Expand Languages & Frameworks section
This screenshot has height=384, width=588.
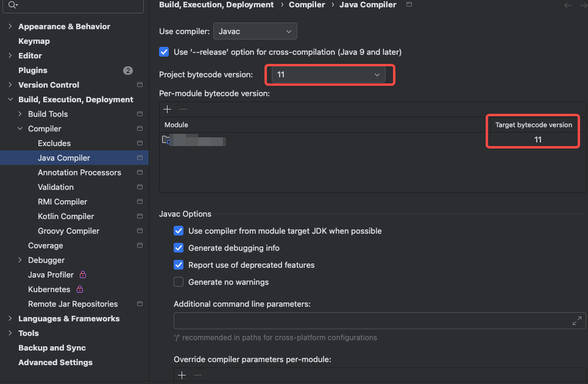pyautogui.click(x=10, y=318)
